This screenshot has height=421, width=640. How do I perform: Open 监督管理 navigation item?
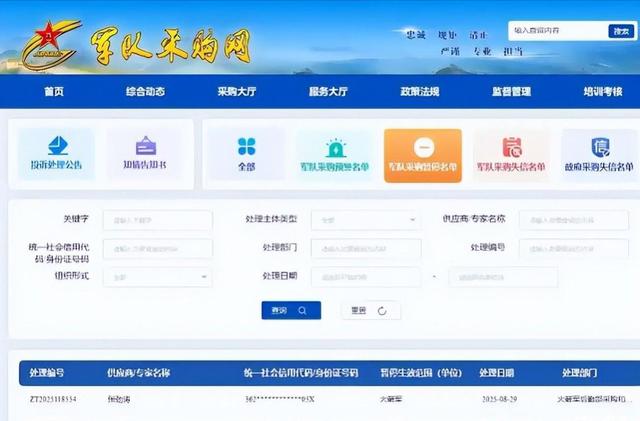coord(511,91)
